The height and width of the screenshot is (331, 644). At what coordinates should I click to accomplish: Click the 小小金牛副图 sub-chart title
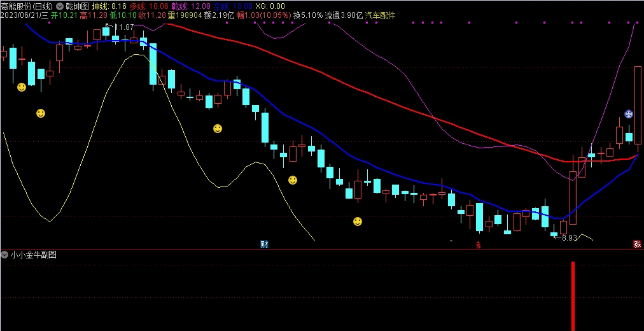(x=34, y=255)
